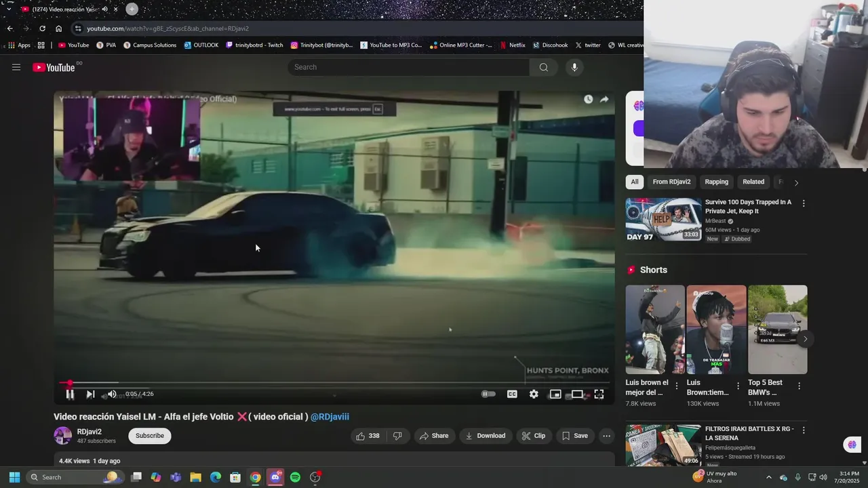Mute the tab using its audio icon
The image size is (868, 488).
coord(104,9)
